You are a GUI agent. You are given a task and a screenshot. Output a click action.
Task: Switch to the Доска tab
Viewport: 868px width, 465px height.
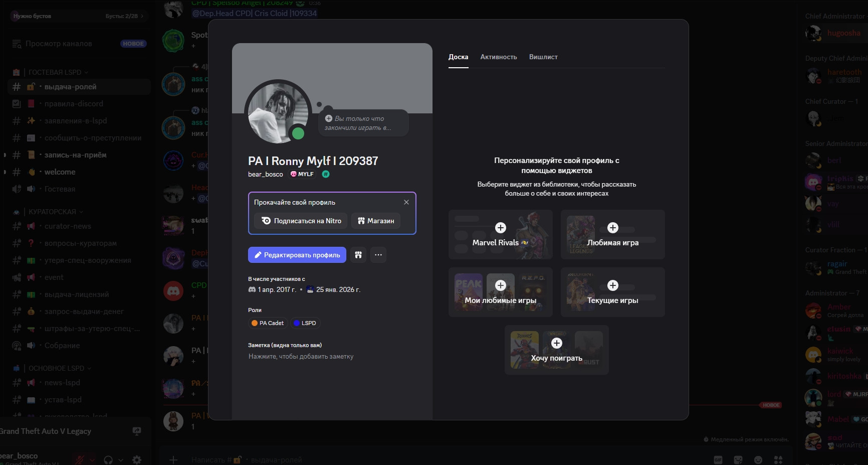click(x=458, y=57)
